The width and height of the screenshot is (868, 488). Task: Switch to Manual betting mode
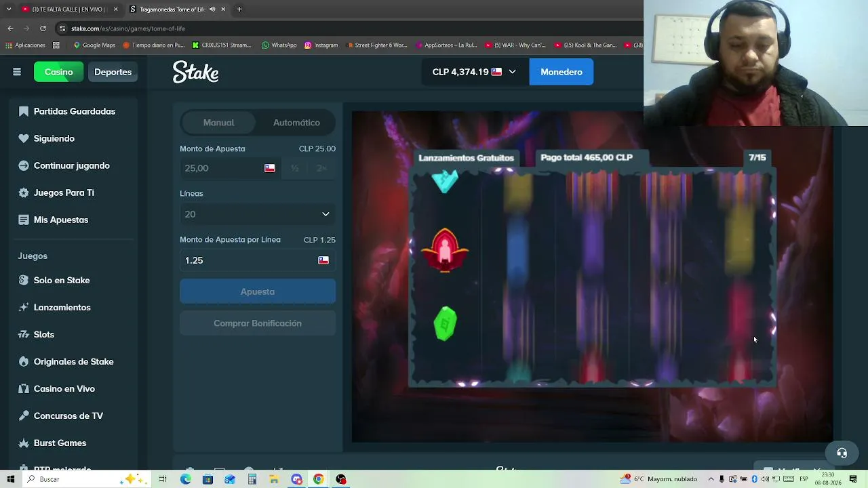pyautogui.click(x=218, y=123)
